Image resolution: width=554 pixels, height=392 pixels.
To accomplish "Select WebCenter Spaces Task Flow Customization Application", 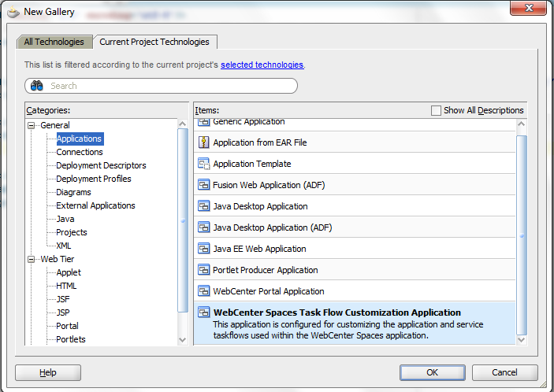I will click(x=355, y=323).
